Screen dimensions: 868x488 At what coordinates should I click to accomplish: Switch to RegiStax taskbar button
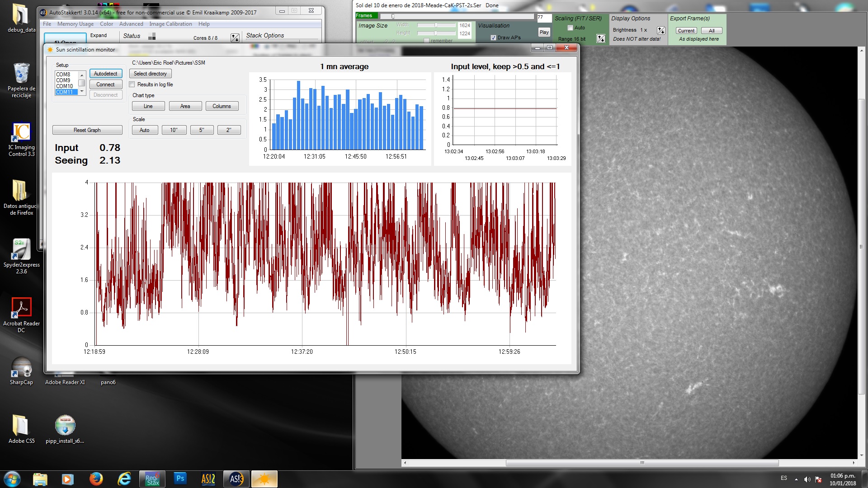point(152,479)
